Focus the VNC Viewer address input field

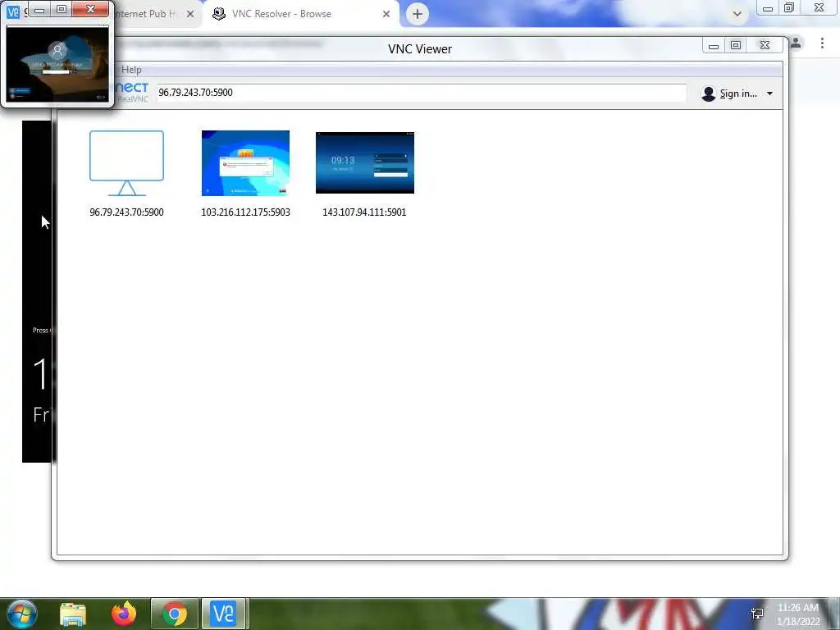421,93
